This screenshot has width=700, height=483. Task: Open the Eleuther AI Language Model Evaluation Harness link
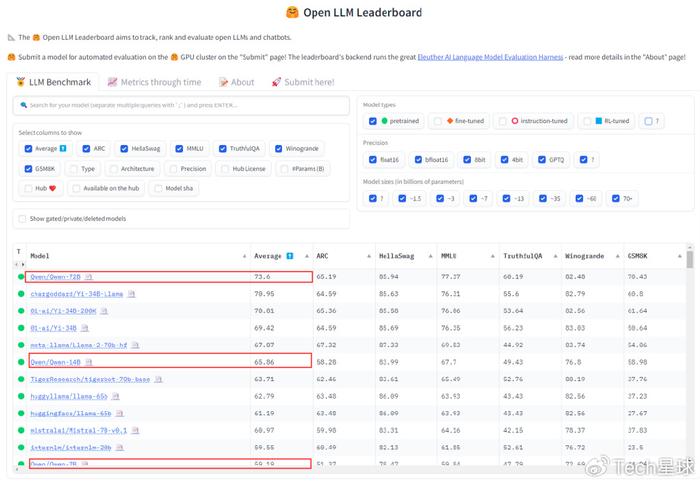pos(490,57)
